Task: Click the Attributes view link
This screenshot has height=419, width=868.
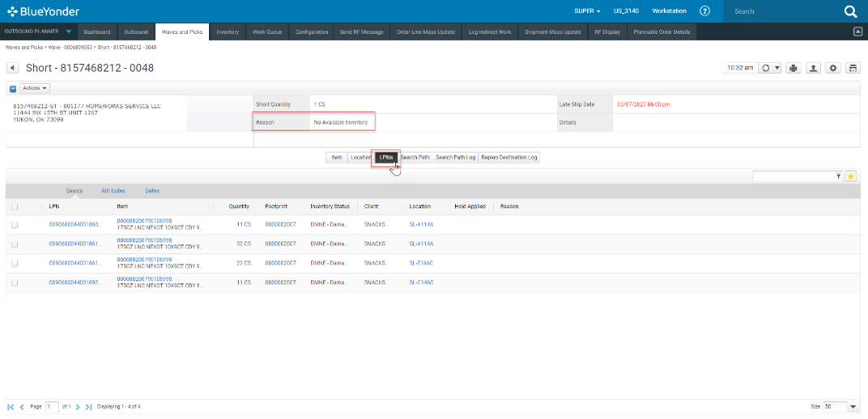Action: click(113, 191)
